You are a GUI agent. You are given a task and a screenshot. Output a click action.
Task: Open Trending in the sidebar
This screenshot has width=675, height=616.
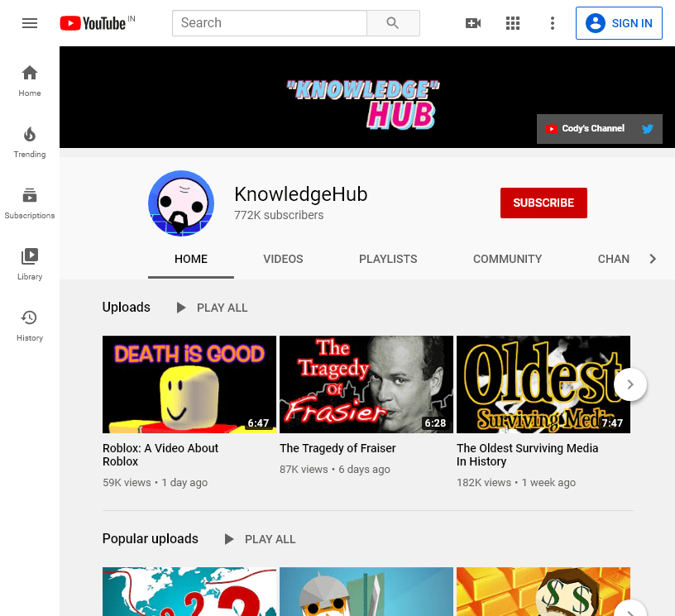(x=30, y=142)
